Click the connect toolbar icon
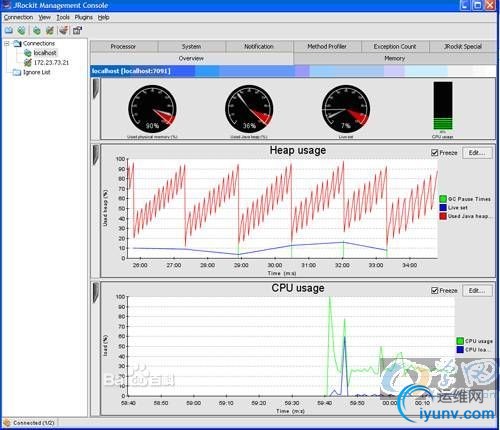500x430 pixels. coord(37,31)
